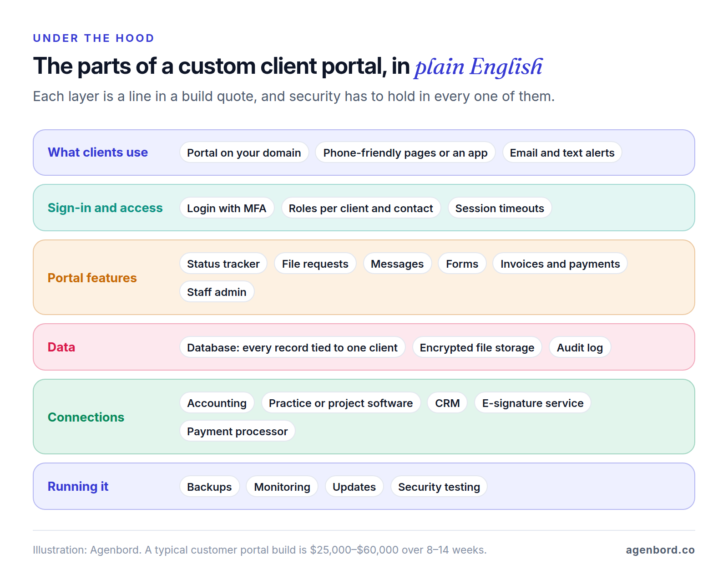The image size is (728, 580).
Task: Click the red 'Data' layer label
Action: [x=61, y=347]
